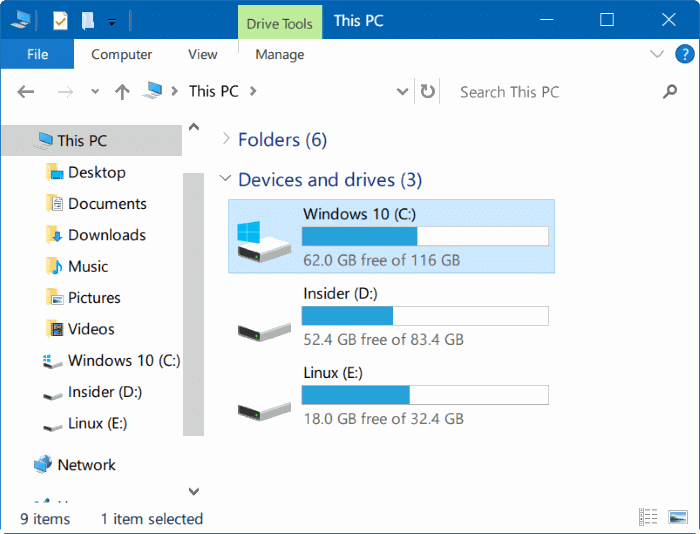The image size is (700, 534).
Task: Click the New folder quick access icon
Action: 88,21
